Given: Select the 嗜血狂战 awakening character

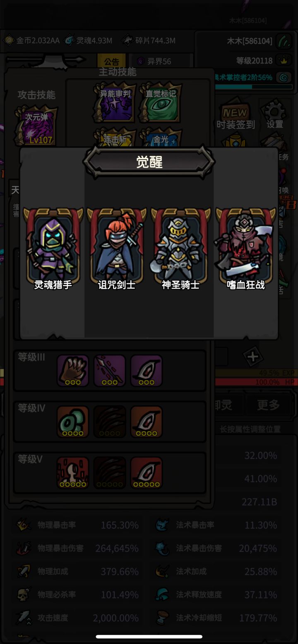Looking at the screenshot, I should tap(245, 249).
